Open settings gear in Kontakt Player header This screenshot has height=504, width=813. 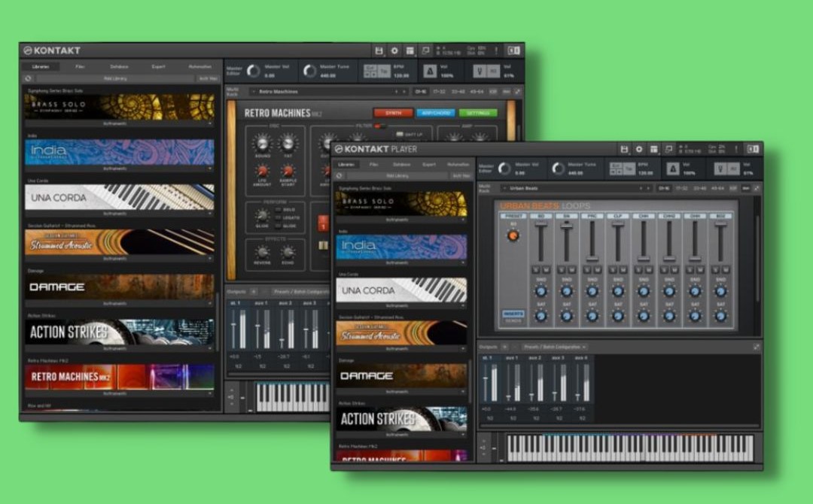click(x=639, y=149)
